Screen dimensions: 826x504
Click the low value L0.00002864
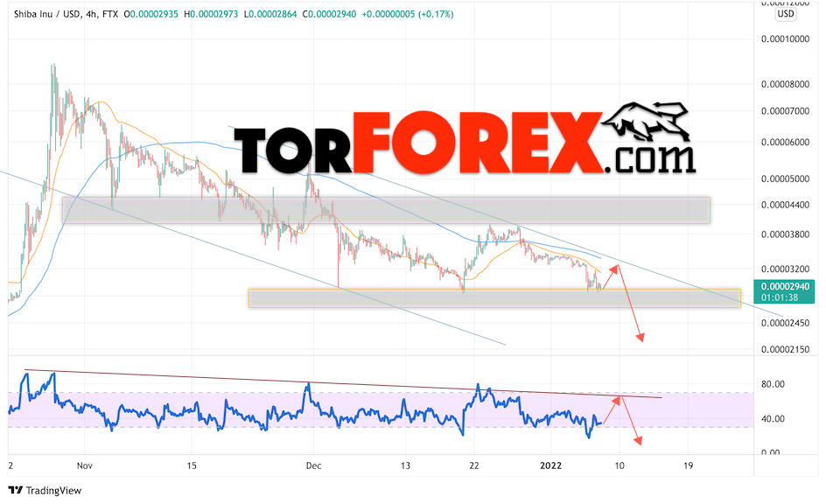click(270, 14)
